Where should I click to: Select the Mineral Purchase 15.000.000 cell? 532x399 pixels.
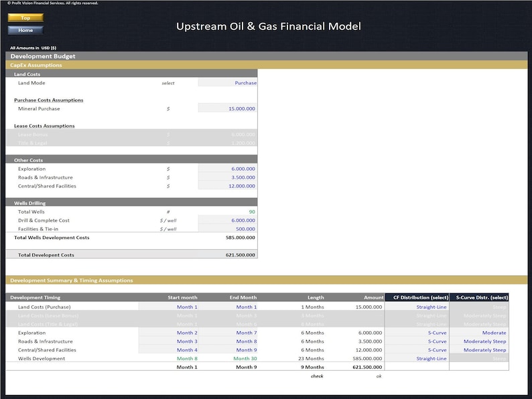tap(228, 108)
